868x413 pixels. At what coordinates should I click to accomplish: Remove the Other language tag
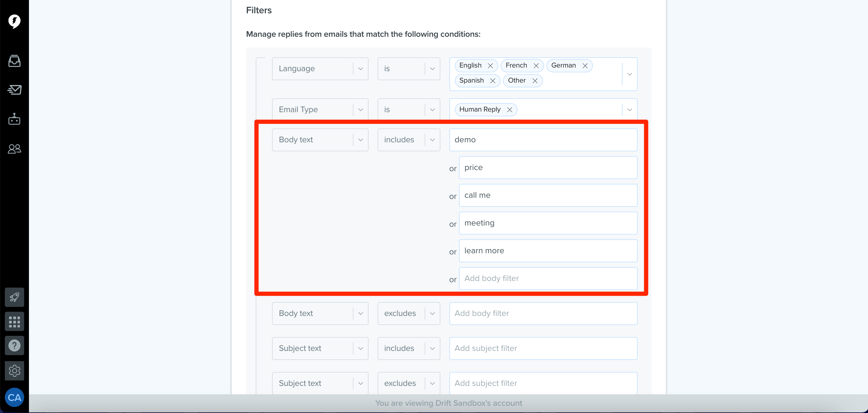pos(535,81)
